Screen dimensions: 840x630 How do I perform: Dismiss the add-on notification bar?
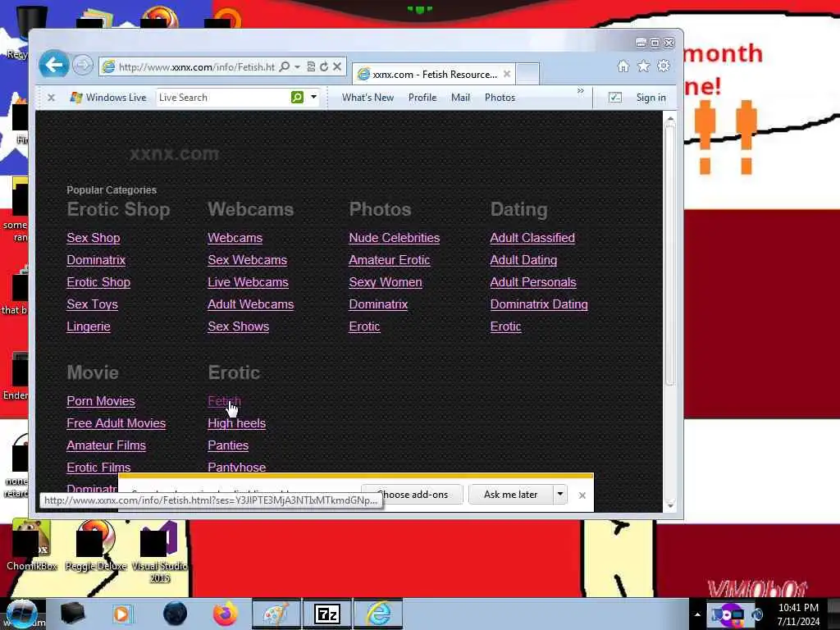click(582, 495)
